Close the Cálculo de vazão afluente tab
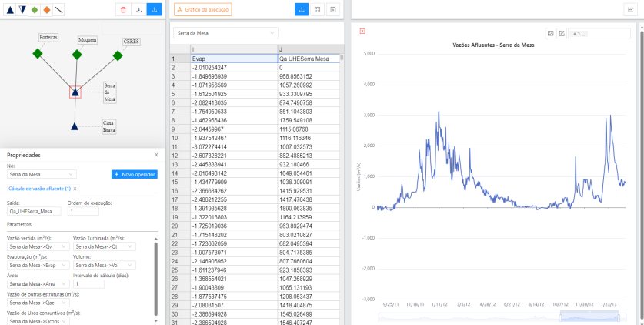This screenshot has height=325, width=644. coord(75,189)
